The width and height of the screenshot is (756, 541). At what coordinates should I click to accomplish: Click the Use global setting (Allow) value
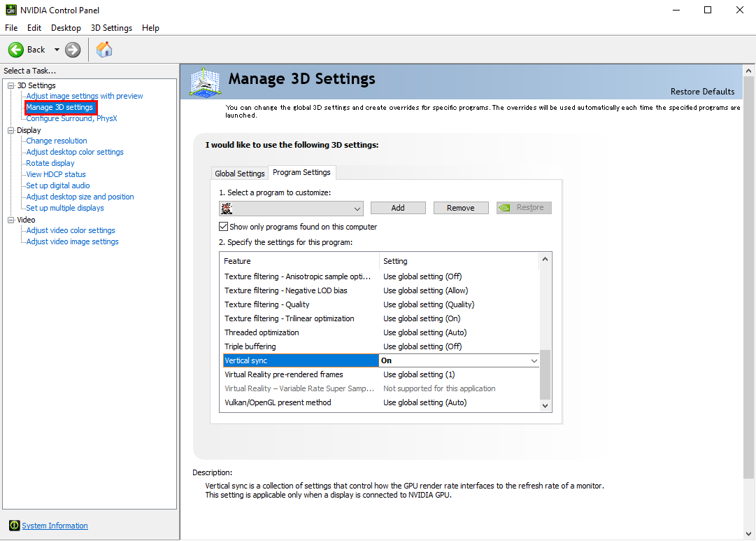click(426, 290)
